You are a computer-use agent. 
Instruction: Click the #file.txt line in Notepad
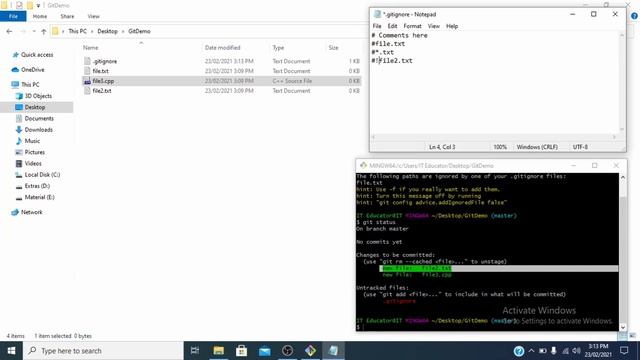pos(388,44)
